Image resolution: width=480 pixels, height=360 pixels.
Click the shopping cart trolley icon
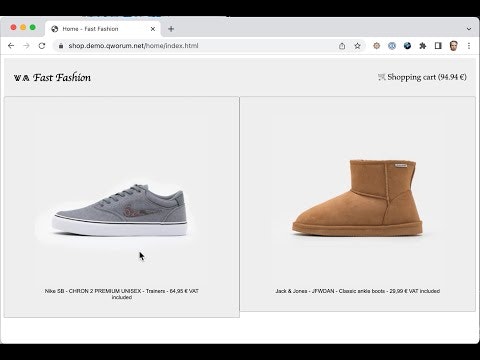[381, 77]
